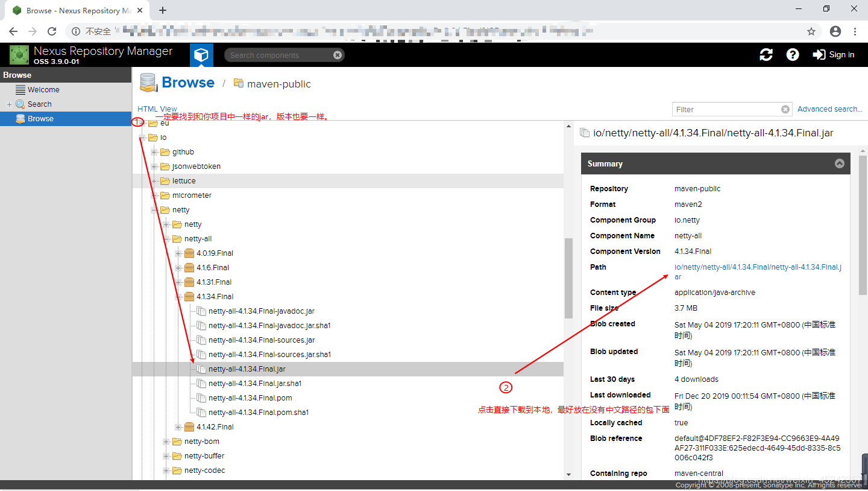Click netty-all-4.1.34.Final.jar file icon
Viewport: 868px width, 491px height.
tap(201, 369)
